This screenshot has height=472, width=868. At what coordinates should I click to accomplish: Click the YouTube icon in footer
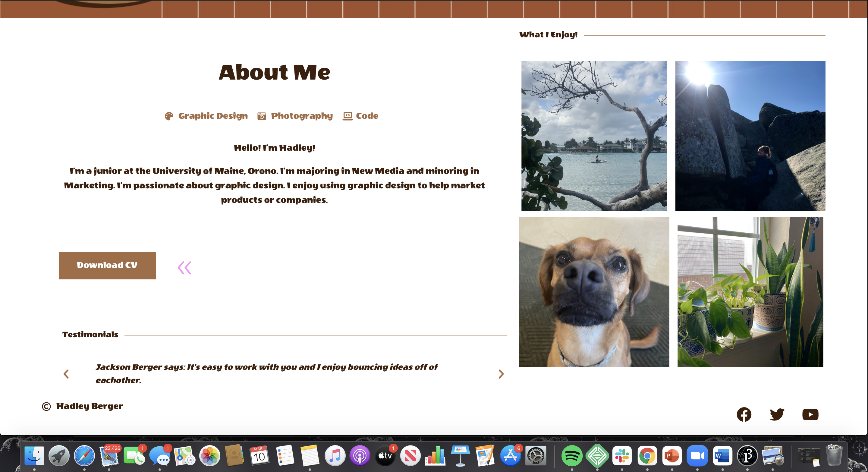[x=810, y=414]
